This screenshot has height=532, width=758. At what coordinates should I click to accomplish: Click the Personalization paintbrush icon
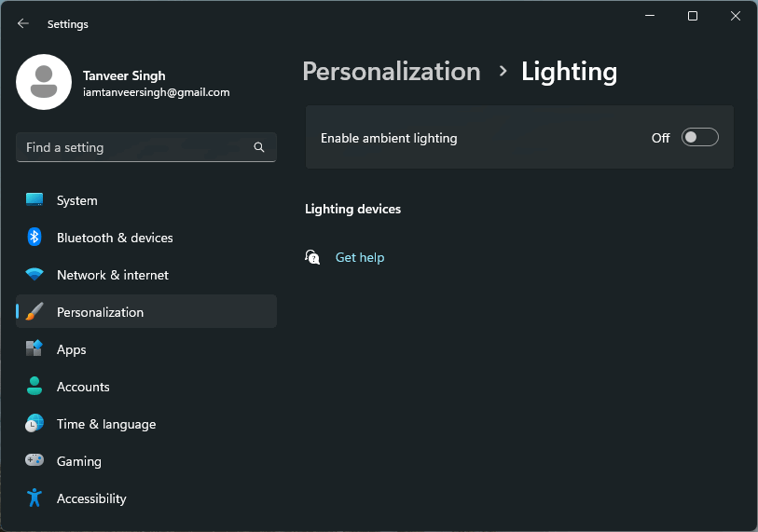34,312
